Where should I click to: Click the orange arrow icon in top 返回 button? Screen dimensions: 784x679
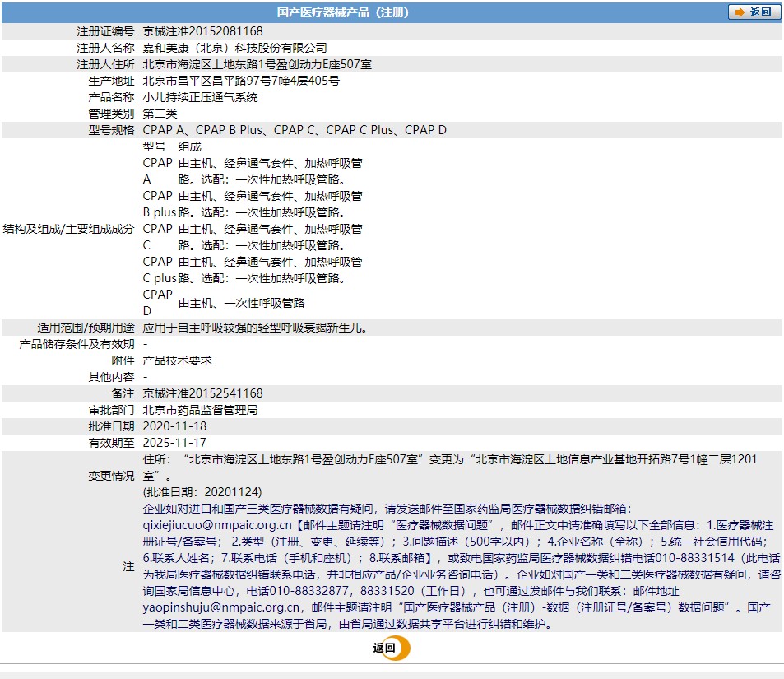(740, 12)
